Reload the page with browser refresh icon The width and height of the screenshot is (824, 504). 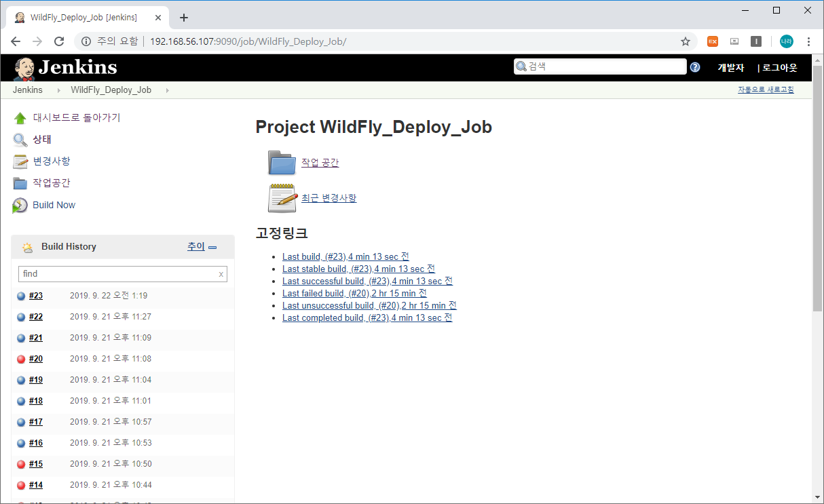pyautogui.click(x=59, y=41)
